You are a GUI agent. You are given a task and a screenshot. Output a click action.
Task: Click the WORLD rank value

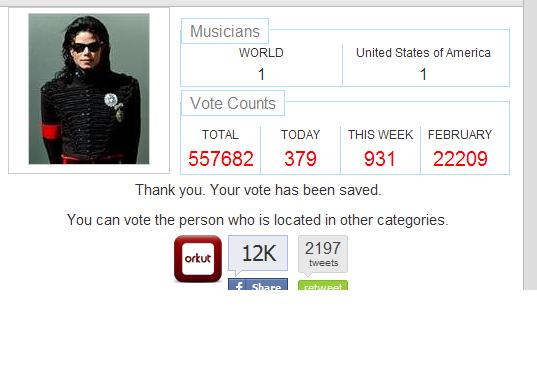coord(261,74)
